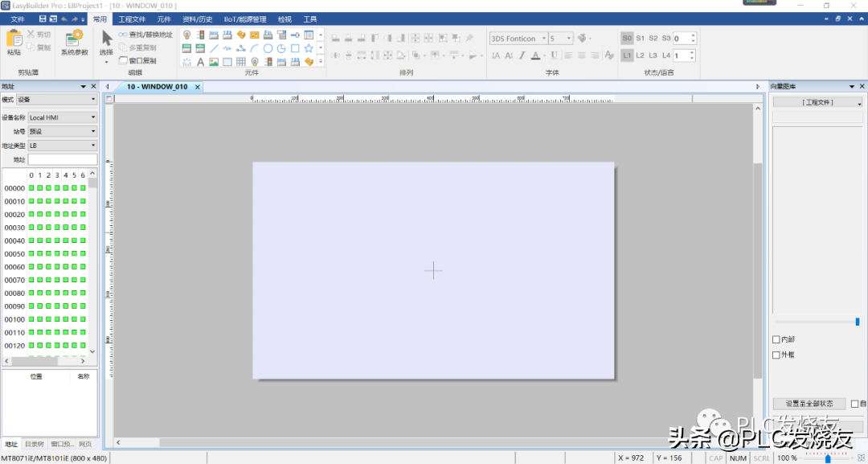Click the 设置至全部状态 button
868x464 pixels.
pyautogui.click(x=809, y=404)
